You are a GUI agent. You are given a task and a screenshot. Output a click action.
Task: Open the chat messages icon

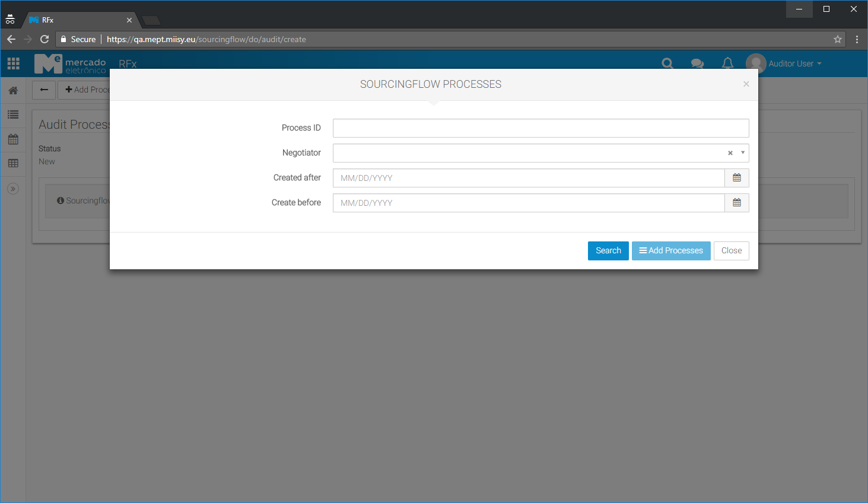click(x=697, y=63)
